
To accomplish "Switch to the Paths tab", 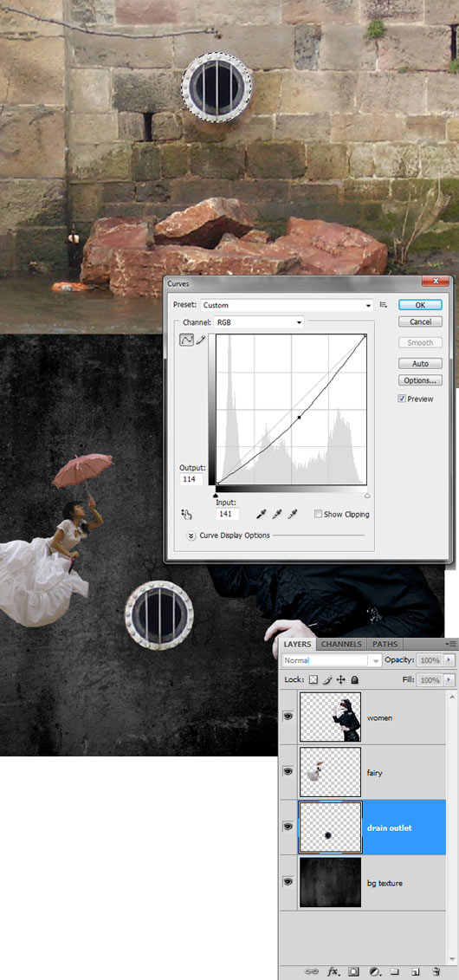I will pyautogui.click(x=385, y=644).
